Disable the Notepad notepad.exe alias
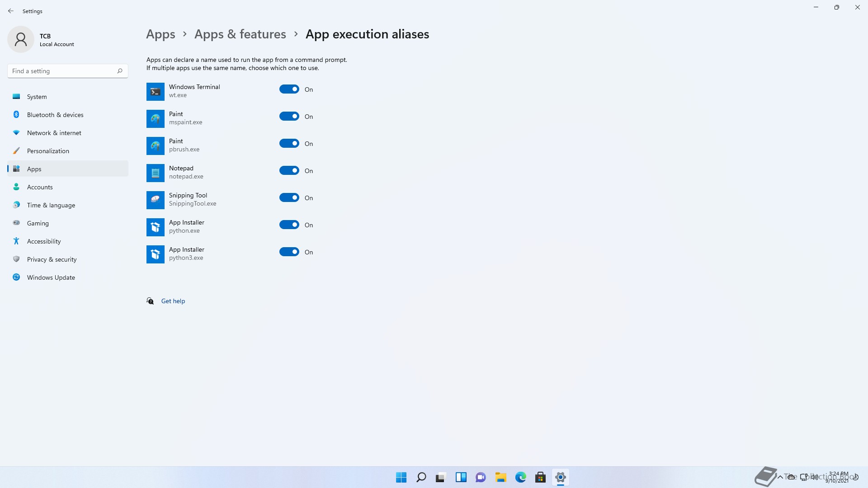868x488 pixels. click(x=289, y=171)
